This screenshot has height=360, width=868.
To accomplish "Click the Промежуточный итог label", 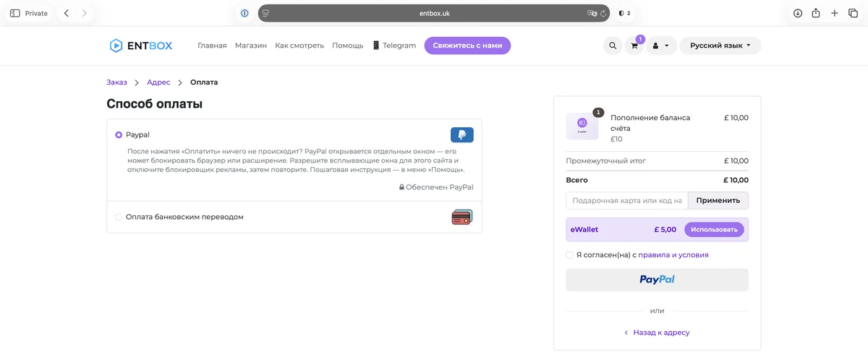I will [x=606, y=161].
